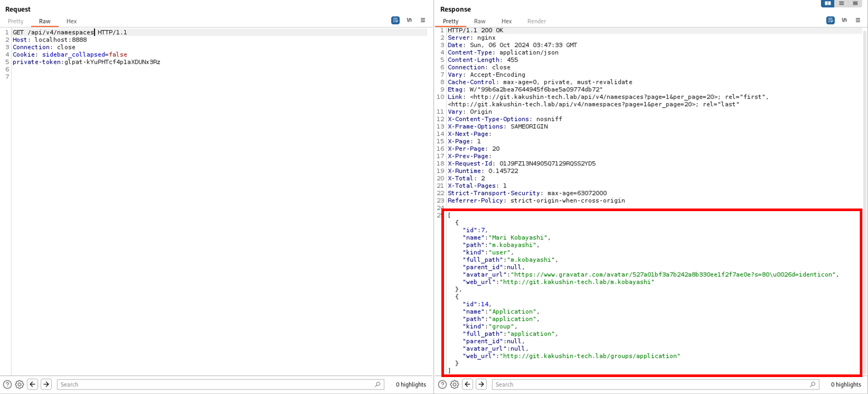
Task: Go to next match in Response search
Action: point(481,384)
